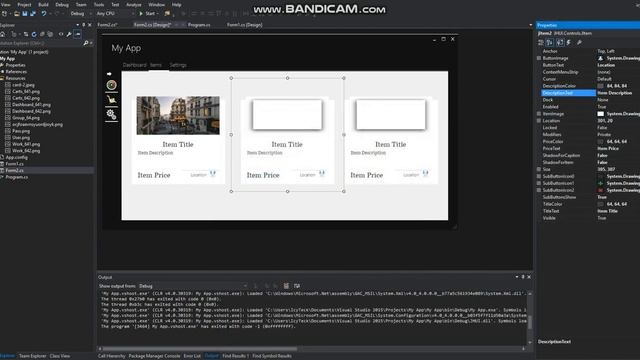Toggle Show All Files in Solution Explorer
The width and height of the screenshot is (640, 360).
50,34
